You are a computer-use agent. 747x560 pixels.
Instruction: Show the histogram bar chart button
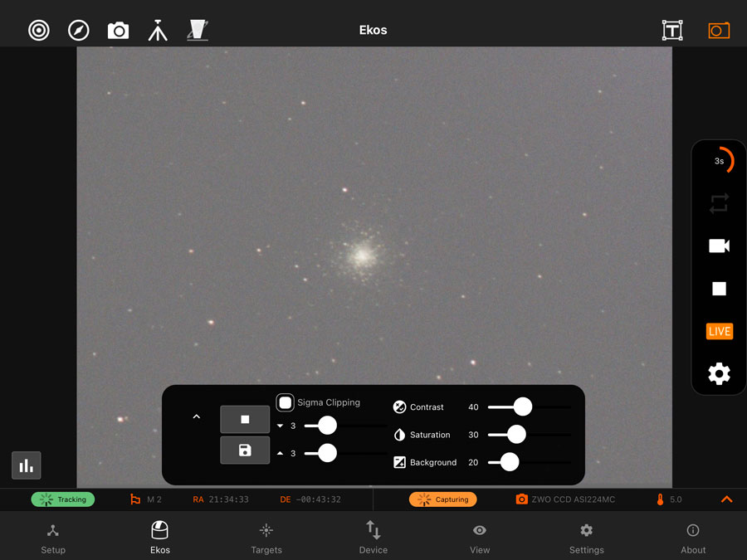tap(27, 465)
